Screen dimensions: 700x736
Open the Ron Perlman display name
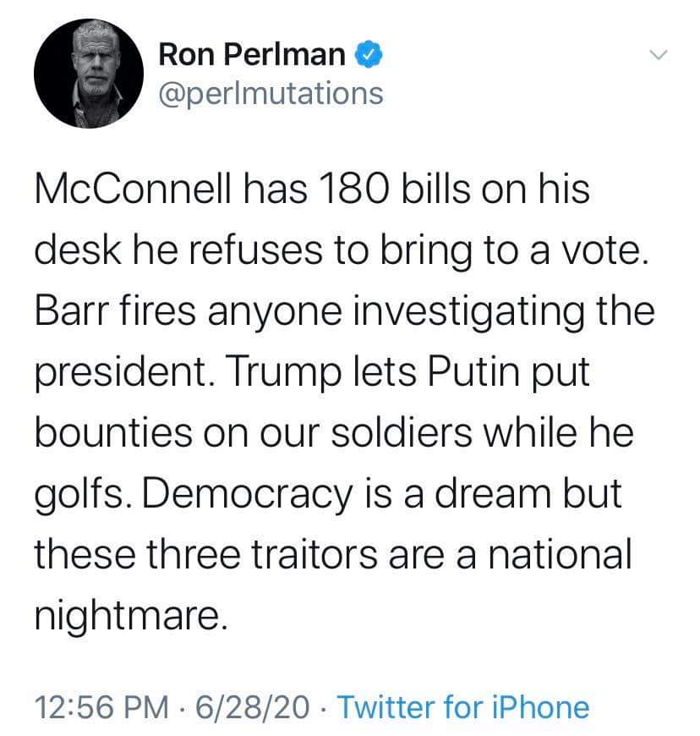(252, 54)
